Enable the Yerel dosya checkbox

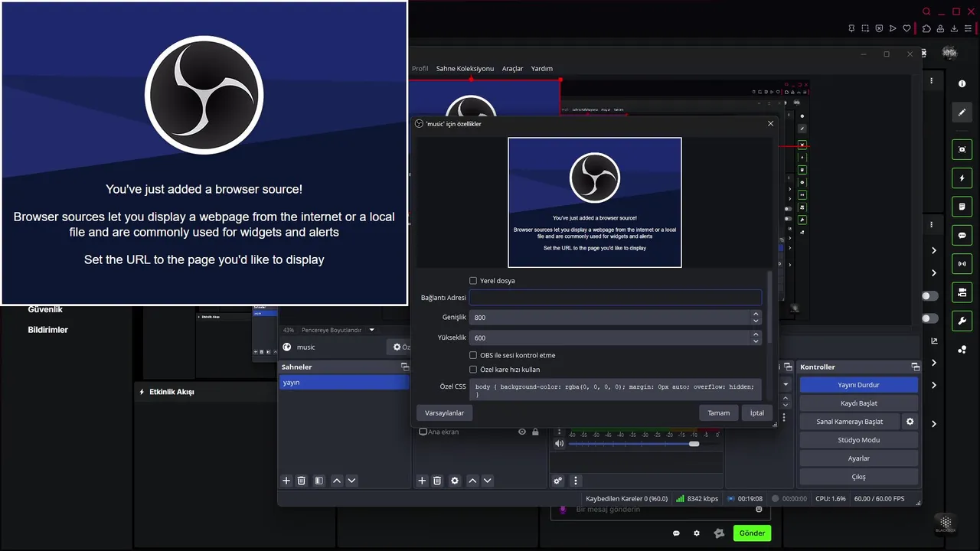click(473, 281)
